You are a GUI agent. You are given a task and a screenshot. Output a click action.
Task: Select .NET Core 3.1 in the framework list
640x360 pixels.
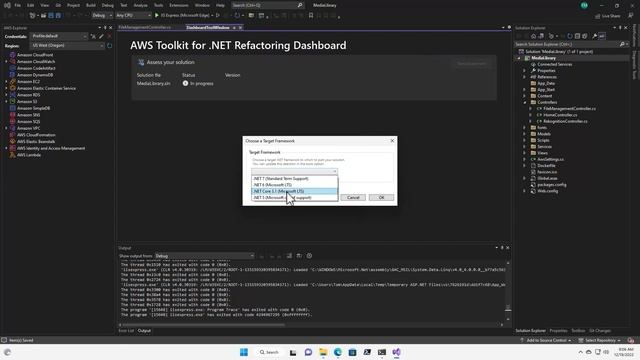(x=295, y=191)
